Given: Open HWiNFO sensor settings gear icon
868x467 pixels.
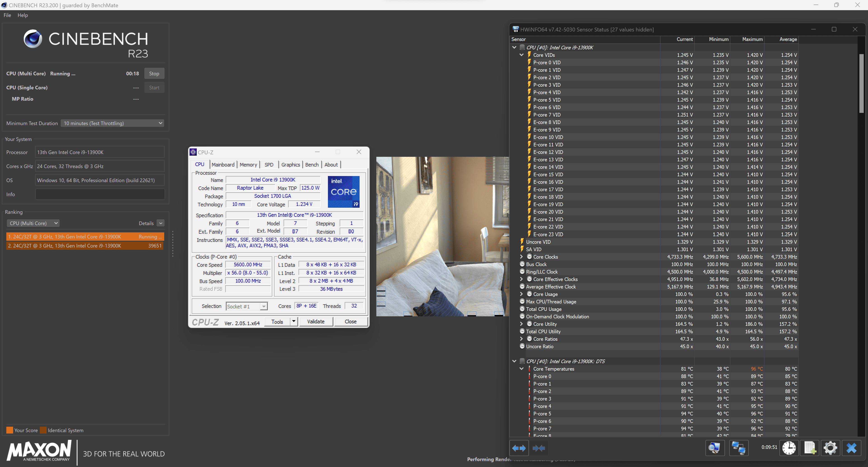Looking at the screenshot, I should click(x=830, y=448).
